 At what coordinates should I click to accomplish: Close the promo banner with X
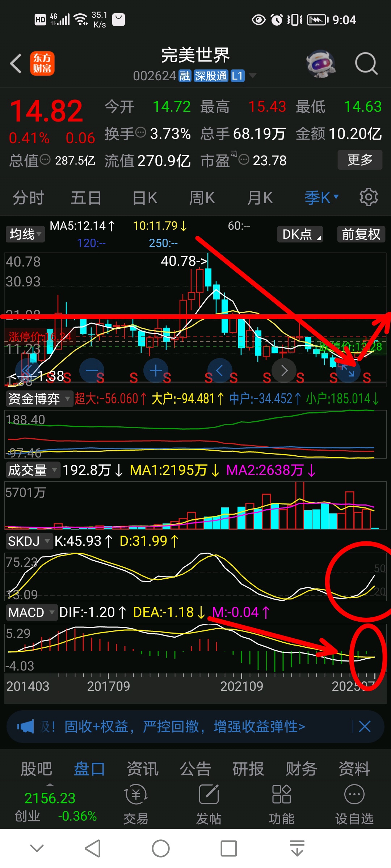[365, 726]
